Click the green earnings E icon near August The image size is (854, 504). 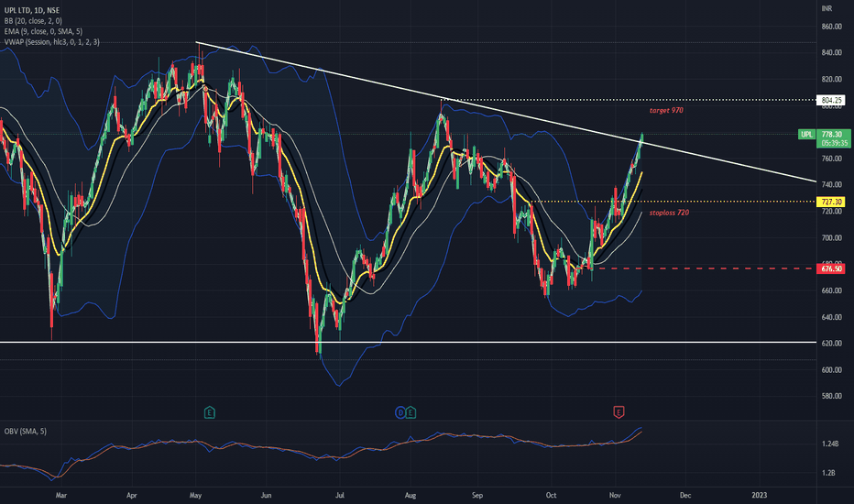pos(411,412)
